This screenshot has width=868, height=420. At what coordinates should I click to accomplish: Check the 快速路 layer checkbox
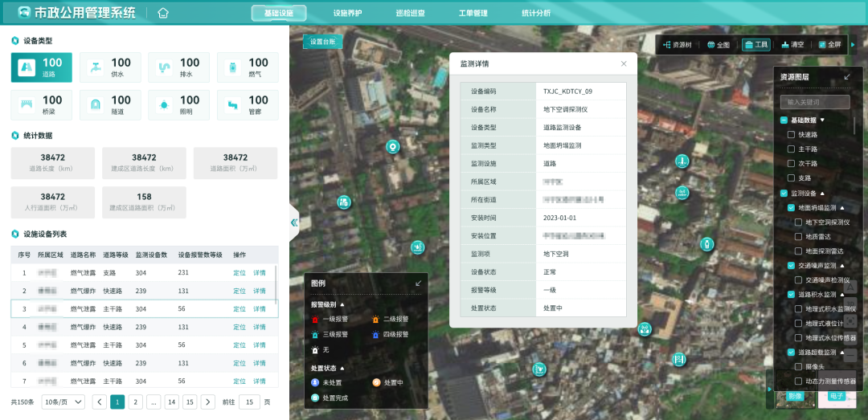click(791, 134)
